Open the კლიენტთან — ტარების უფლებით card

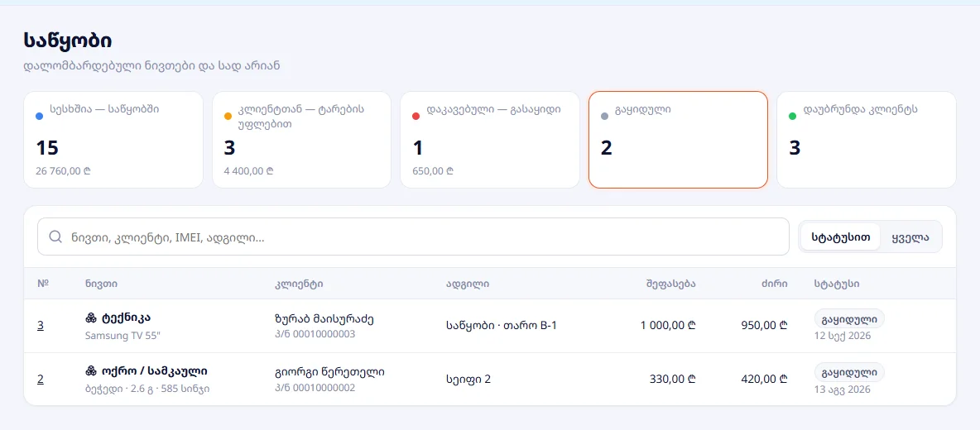click(x=302, y=140)
